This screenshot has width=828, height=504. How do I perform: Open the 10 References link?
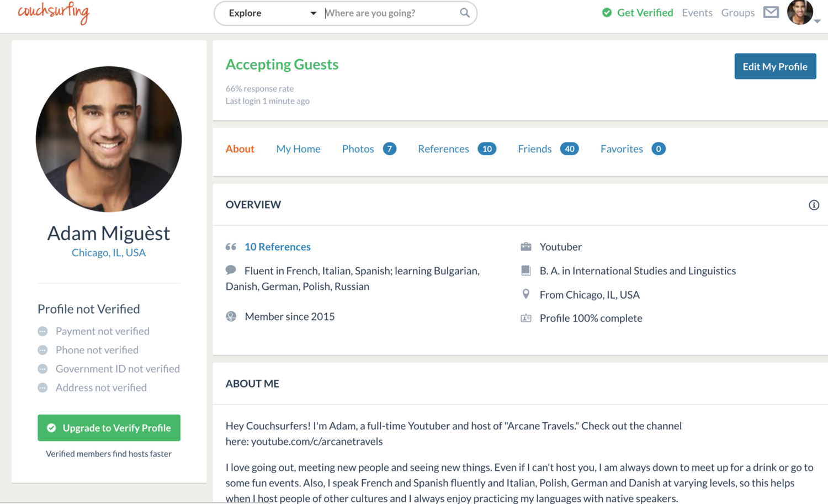(278, 247)
